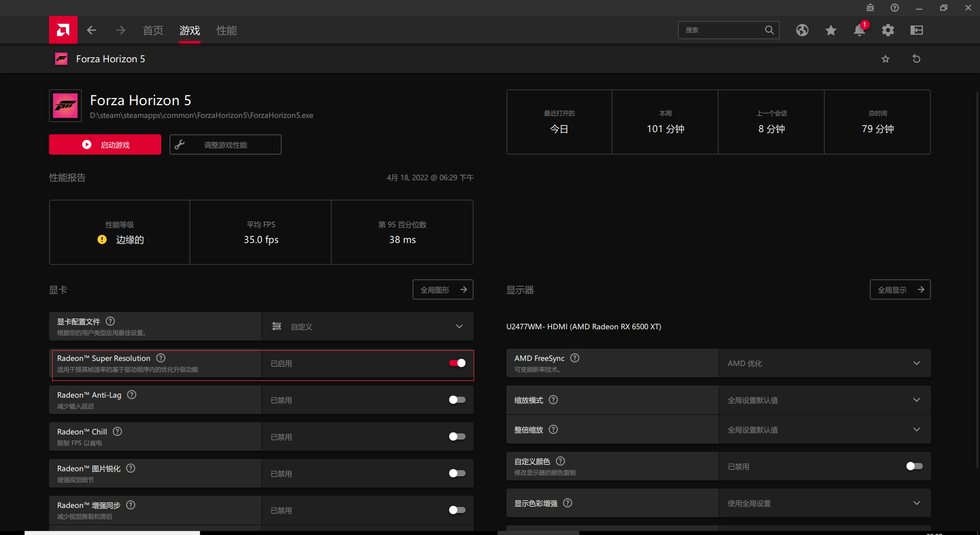The width and height of the screenshot is (980, 535).
Task: Favorite Forza Horizon 5 with star outline
Action: (x=886, y=59)
